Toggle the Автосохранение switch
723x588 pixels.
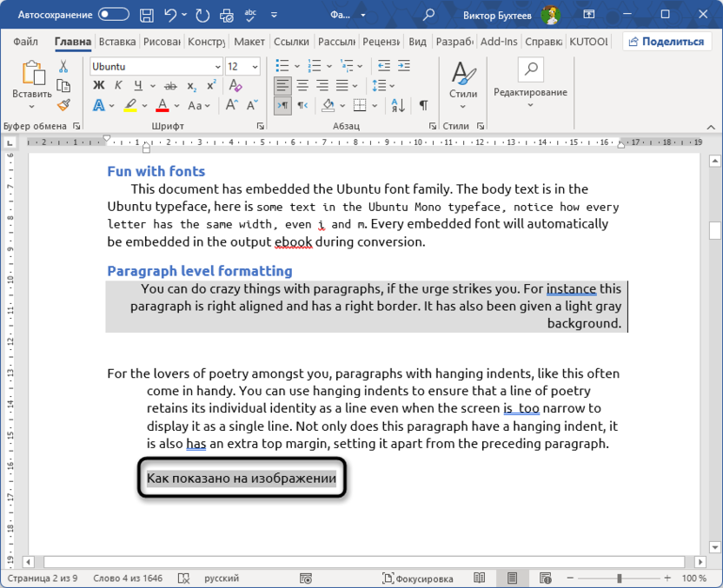tap(114, 15)
